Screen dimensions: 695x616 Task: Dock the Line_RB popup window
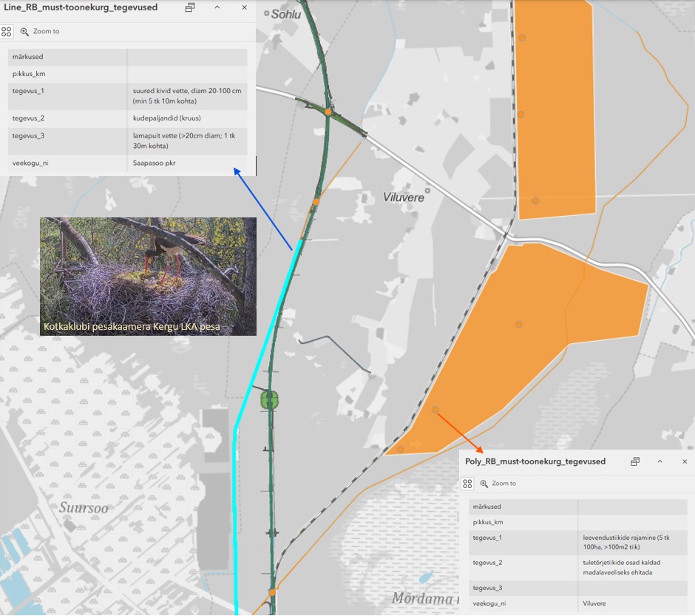click(x=190, y=7)
